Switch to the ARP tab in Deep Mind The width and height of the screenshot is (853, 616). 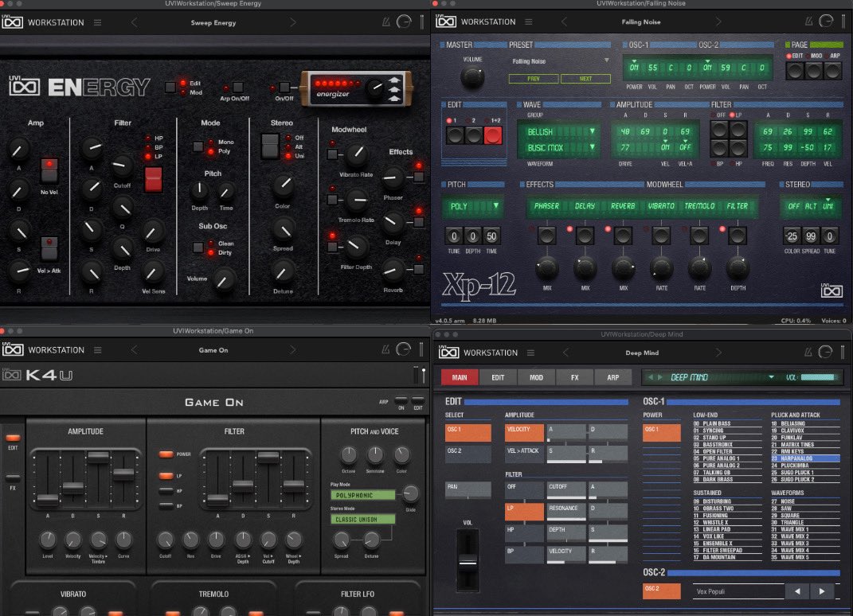[615, 377]
